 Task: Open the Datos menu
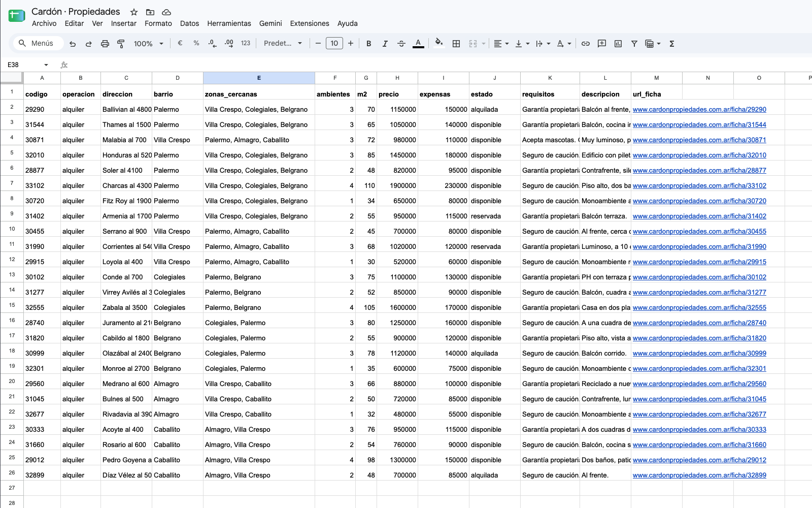[x=189, y=23]
